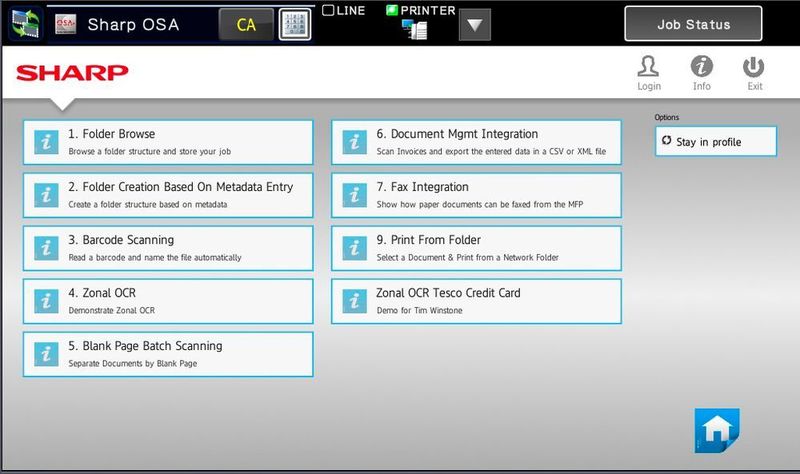Toggle the LINE indicator checkbox
The height and width of the screenshot is (474, 800).
[x=328, y=10]
